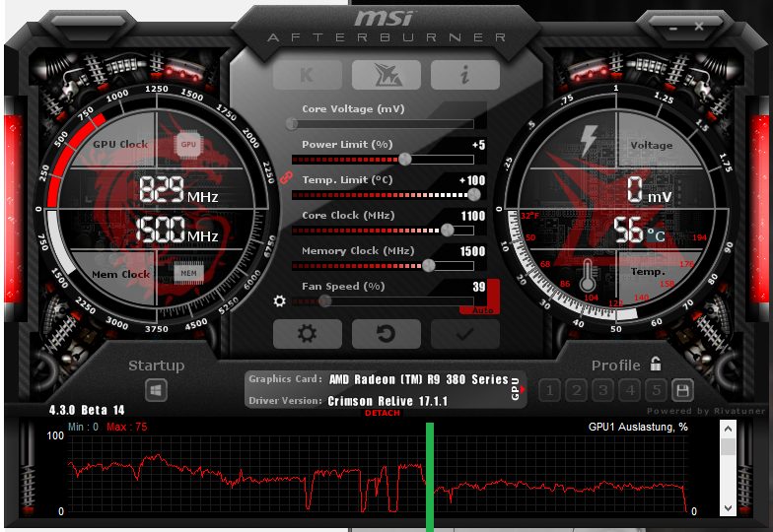This screenshot has height=532, width=773.
Task: Click the Fan Speed value 39
Action: pyautogui.click(x=479, y=287)
